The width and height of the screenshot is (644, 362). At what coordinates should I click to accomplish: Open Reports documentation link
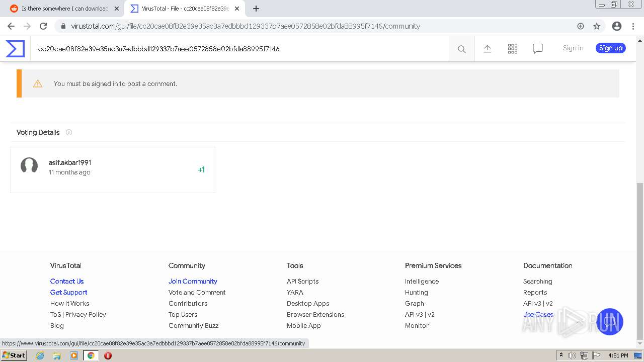[x=535, y=292]
